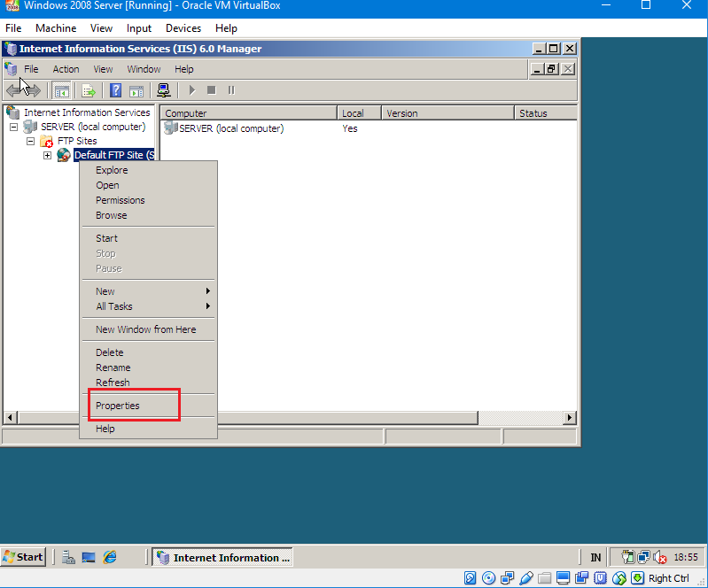Sort by the Version column header

click(x=447, y=113)
